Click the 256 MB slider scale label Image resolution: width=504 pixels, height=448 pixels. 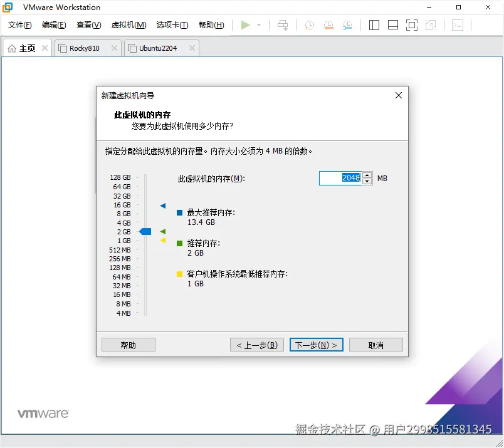pos(120,259)
